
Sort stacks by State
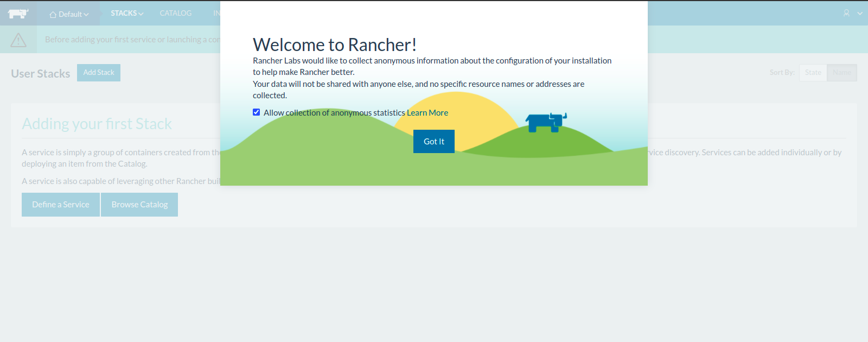813,73
